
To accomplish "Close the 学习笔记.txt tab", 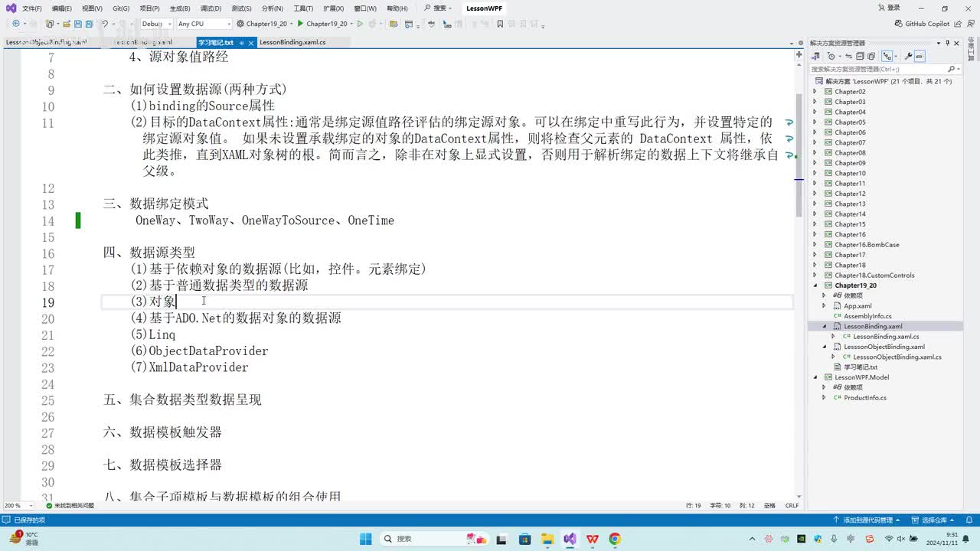I will [x=251, y=43].
